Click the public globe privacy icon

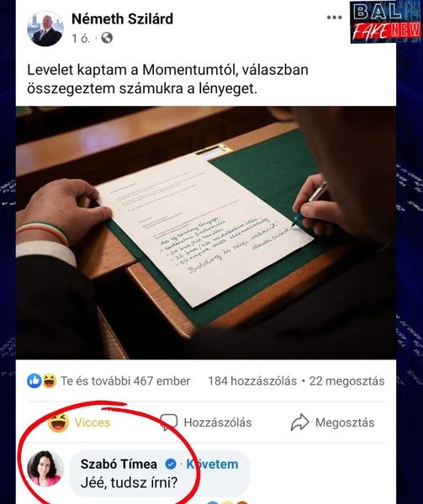107,39
